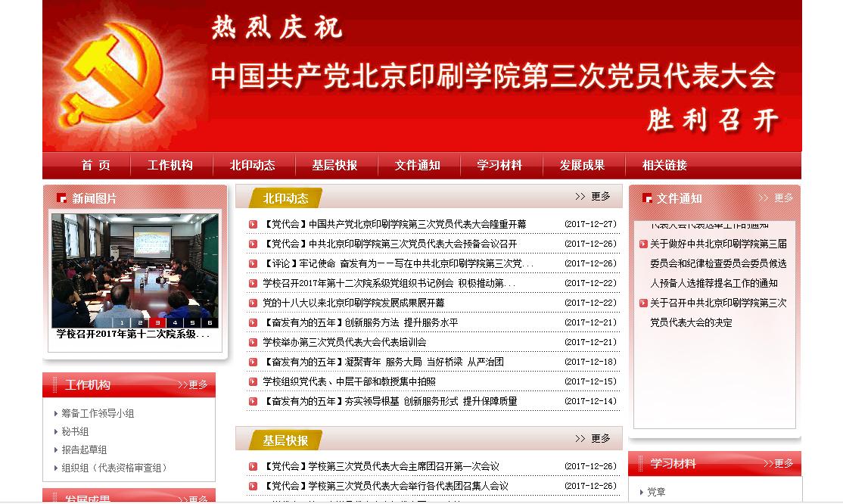The image size is (843, 504).
Task: Open notice 关于召开中共北京印刷学院第三次党员代表大会的决定
Action: tap(718, 313)
